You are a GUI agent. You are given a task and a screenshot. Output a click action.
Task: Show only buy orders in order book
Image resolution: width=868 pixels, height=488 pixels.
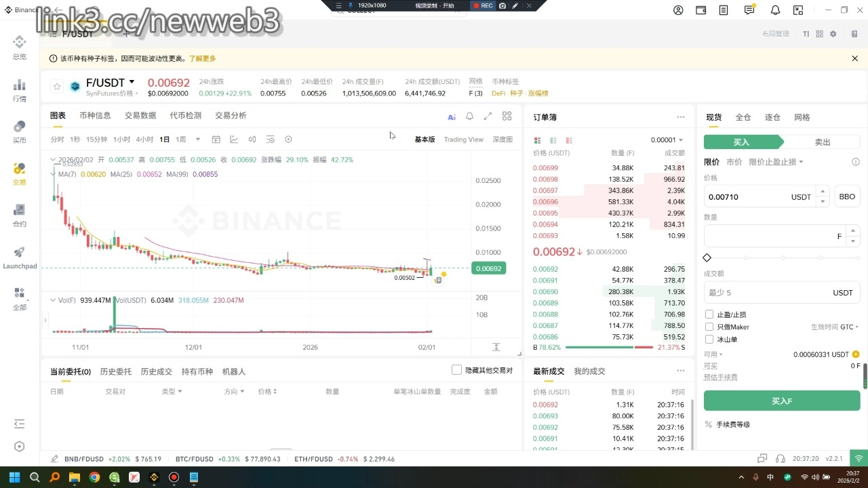(x=553, y=140)
